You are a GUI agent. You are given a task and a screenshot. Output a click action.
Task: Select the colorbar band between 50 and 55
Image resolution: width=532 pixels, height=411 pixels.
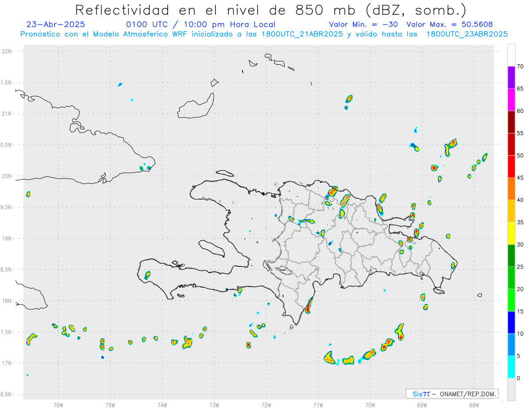[x=511, y=144]
